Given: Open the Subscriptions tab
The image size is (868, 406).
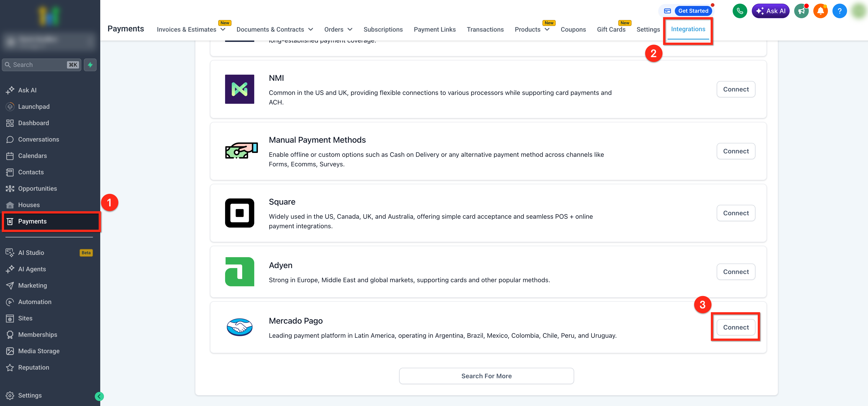Looking at the screenshot, I should click(x=383, y=29).
